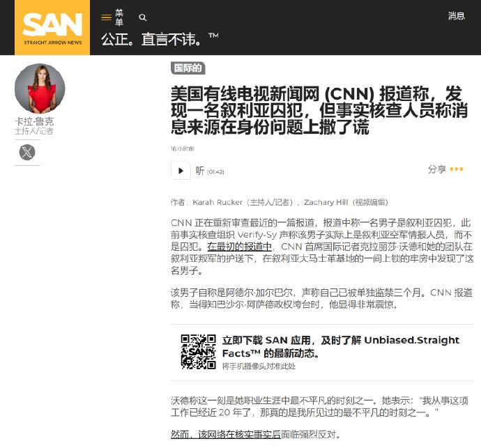Click the Zachary Hill byline name

[326, 202]
